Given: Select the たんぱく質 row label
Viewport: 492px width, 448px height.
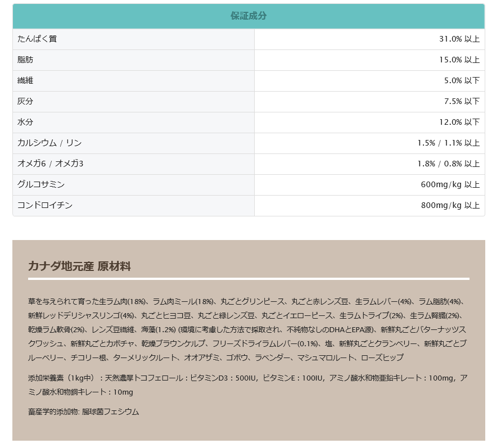Looking at the screenshot, I should (37, 39).
